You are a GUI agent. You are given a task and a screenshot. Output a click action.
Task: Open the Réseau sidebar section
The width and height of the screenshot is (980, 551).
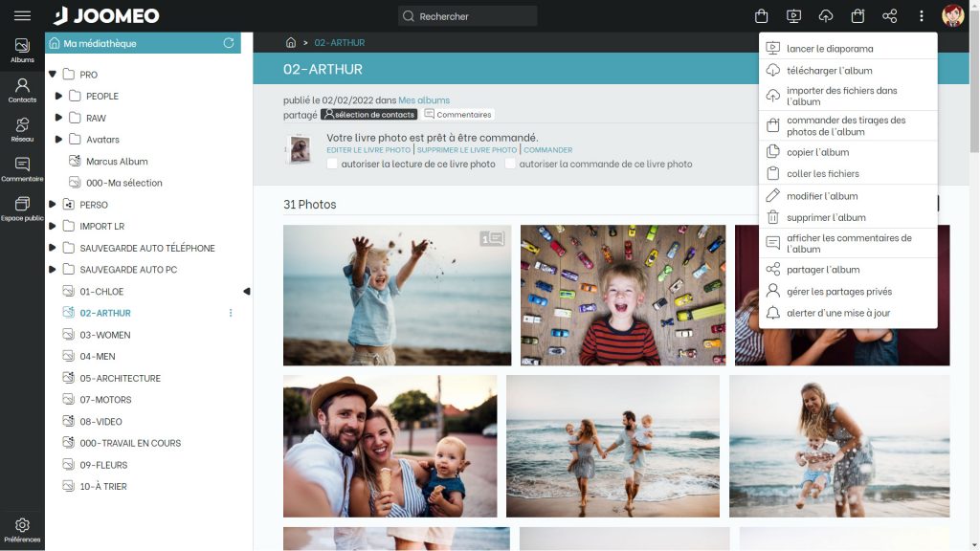pos(22,130)
